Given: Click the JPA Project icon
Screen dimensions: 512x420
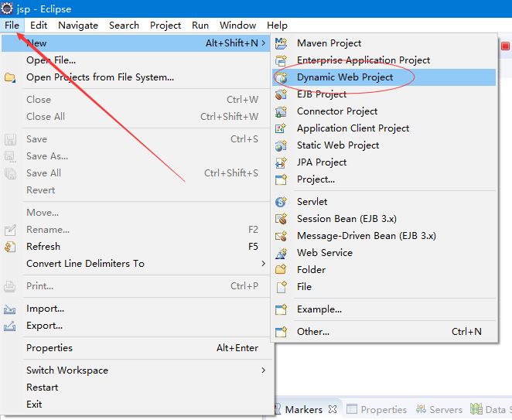Looking at the screenshot, I should pyautogui.click(x=281, y=162).
